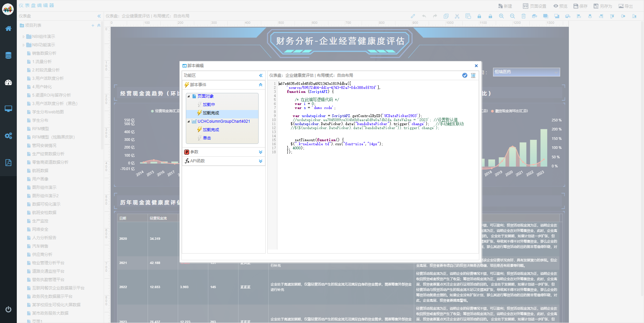Expand the API函数 section
Screen dimensions: 644x323
(x=261, y=161)
